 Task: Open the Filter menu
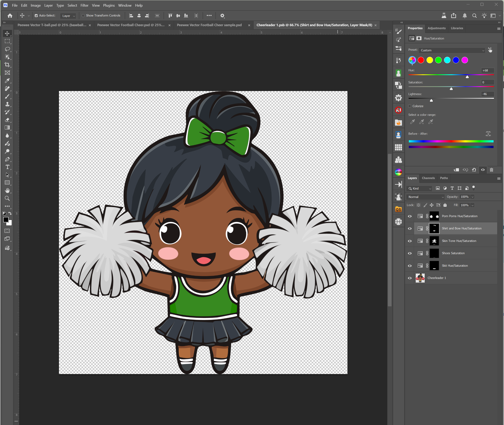pos(84,5)
